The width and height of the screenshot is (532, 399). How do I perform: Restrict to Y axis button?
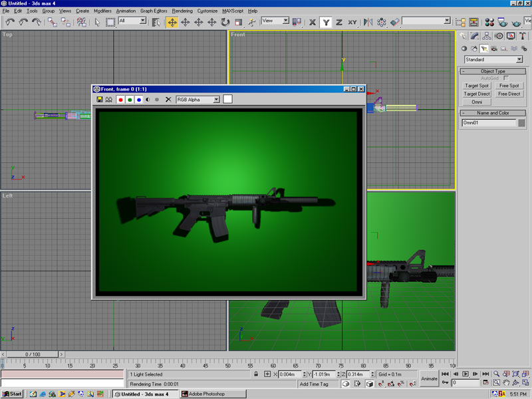[326, 22]
